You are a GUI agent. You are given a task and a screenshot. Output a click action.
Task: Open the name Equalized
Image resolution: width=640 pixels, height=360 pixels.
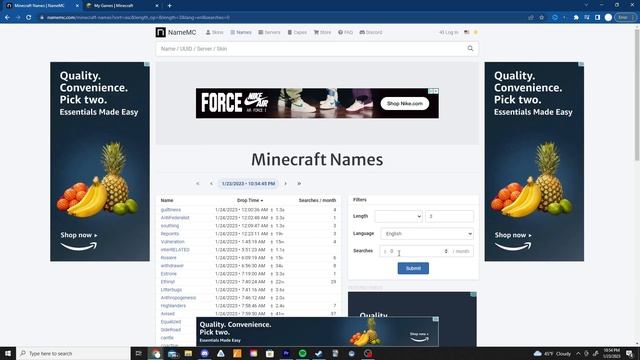pyautogui.click(x=171, y=322)
